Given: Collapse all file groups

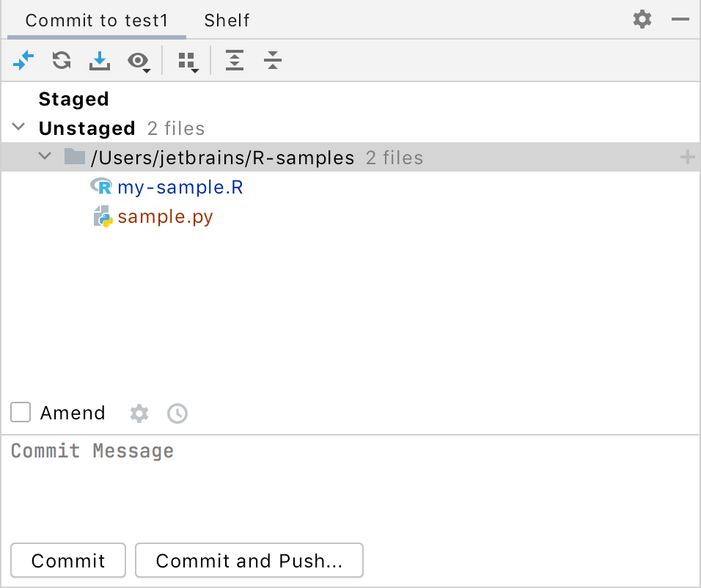Looking at the screenshot, I should [272, 61].
